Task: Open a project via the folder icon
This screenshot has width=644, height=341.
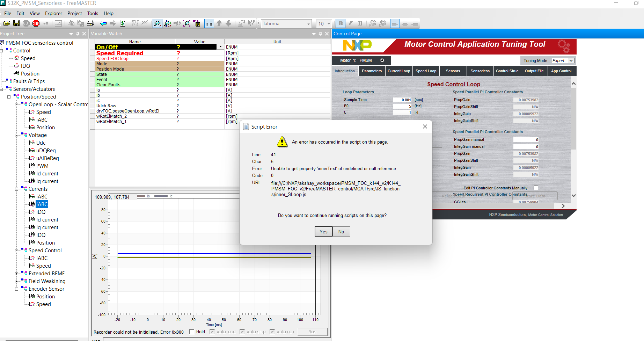Action: click(7, 23)
